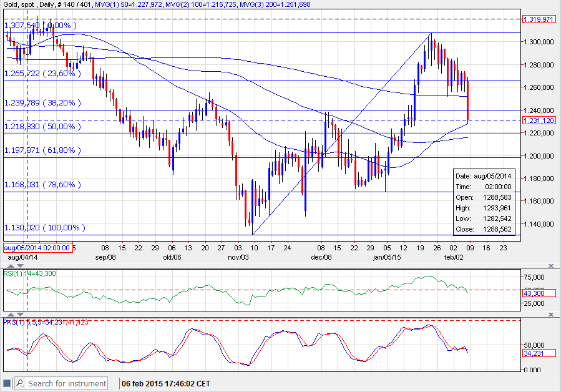This screenshot has width=561, height=392.
Task: Click the magnifier icon beside the search box
Action: tap(21, 383)
